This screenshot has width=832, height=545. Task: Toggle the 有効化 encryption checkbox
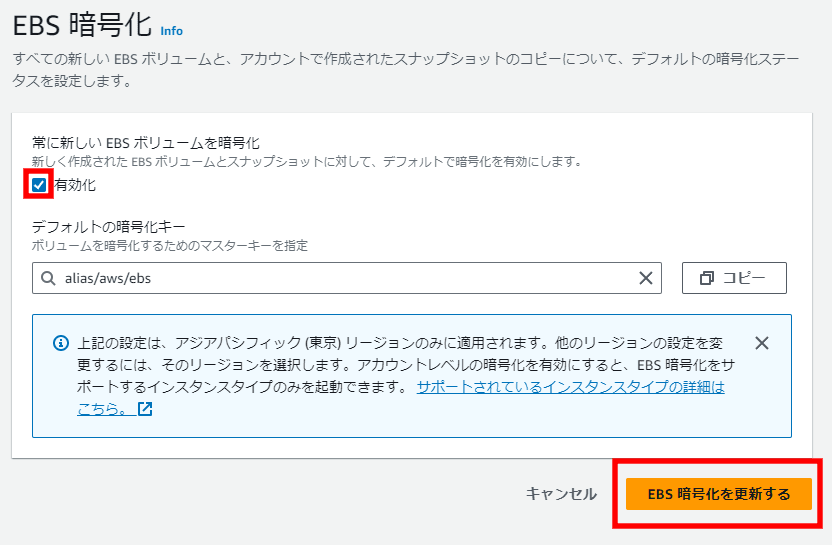[x=39, y=185]
